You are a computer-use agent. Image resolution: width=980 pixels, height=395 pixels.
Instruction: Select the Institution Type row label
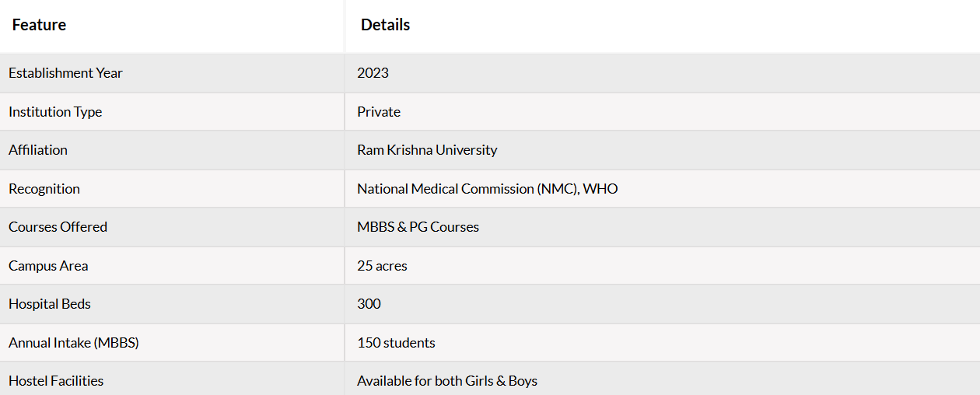point(55,112)
